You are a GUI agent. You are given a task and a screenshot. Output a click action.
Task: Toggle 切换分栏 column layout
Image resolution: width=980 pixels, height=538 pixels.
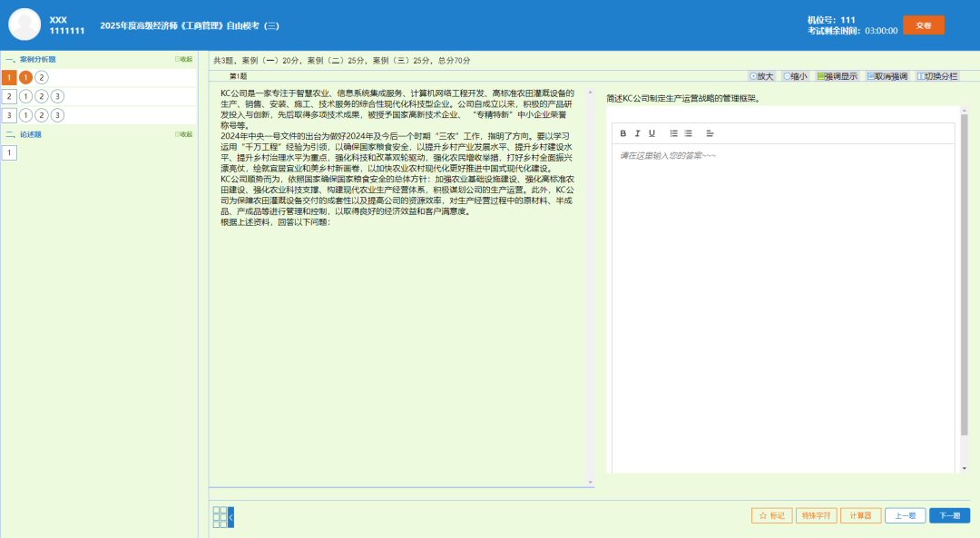pyautogui.click(x=936, y=76)
